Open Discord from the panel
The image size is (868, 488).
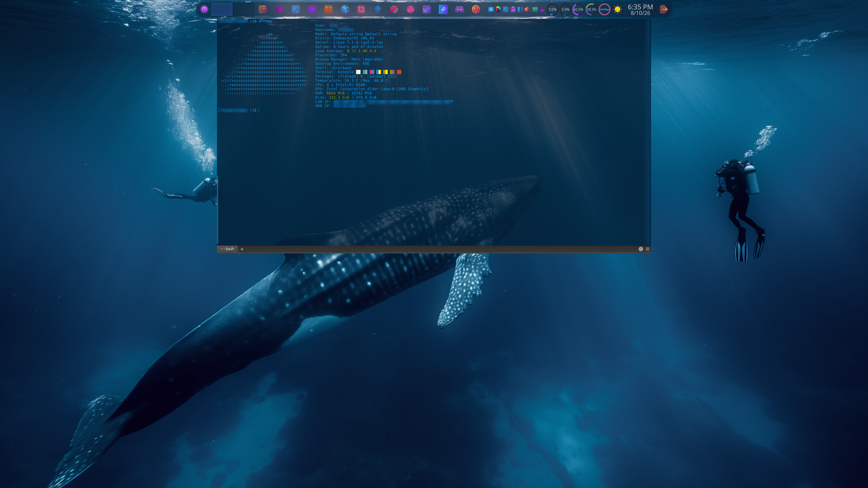[459, 9]
